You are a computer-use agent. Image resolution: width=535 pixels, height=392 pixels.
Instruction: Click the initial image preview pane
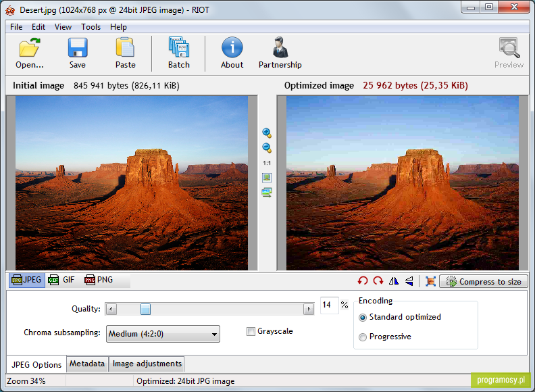tap(132, 183)
